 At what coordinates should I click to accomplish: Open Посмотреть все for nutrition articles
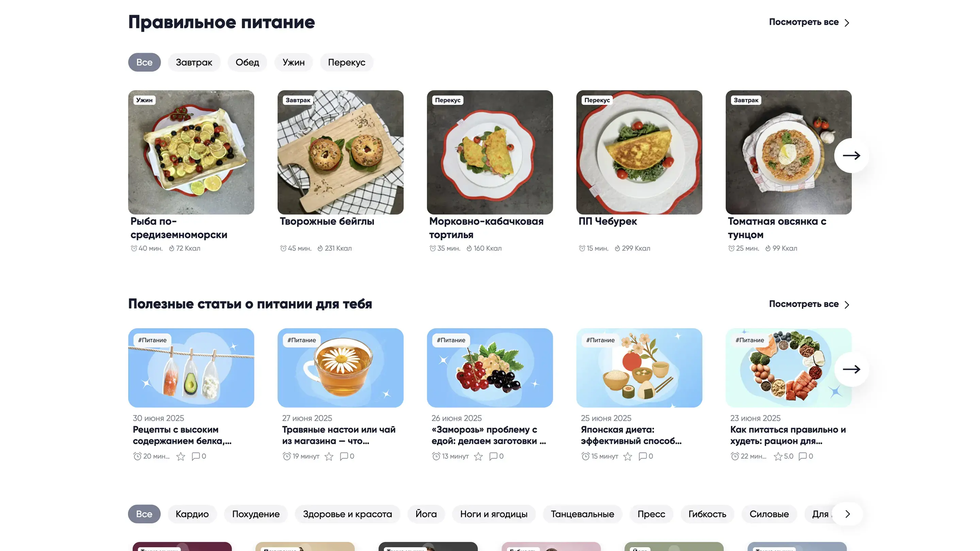[809, 304]
